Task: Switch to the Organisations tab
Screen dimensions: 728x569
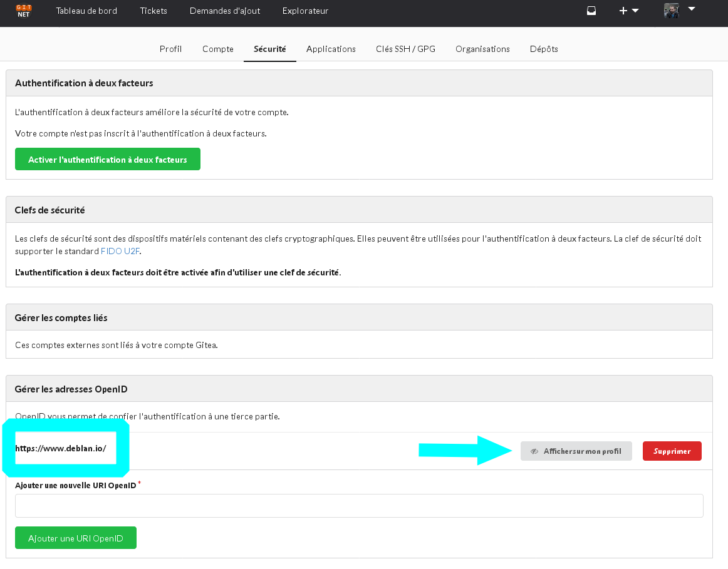Action: 482,49
